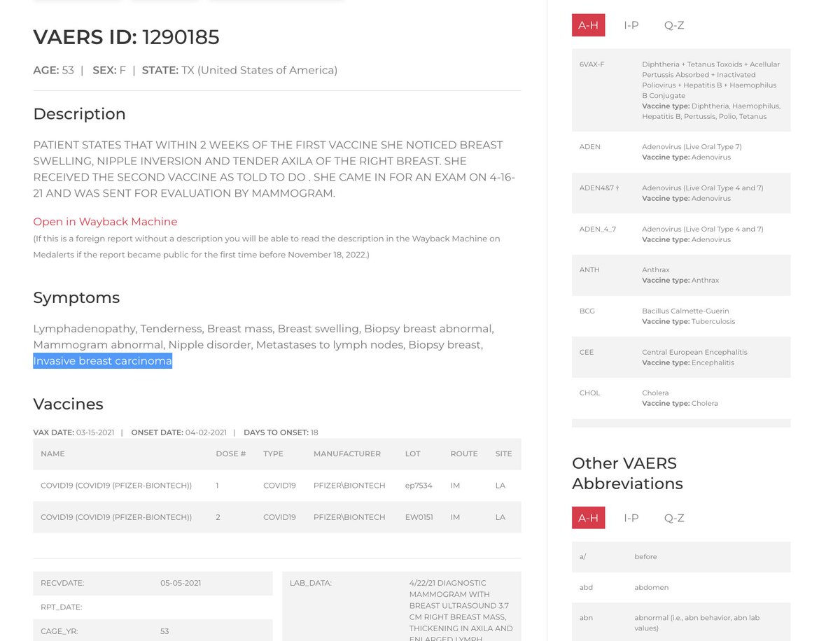Switch to the top Q-Z vaccine tab

pos(673,25)
